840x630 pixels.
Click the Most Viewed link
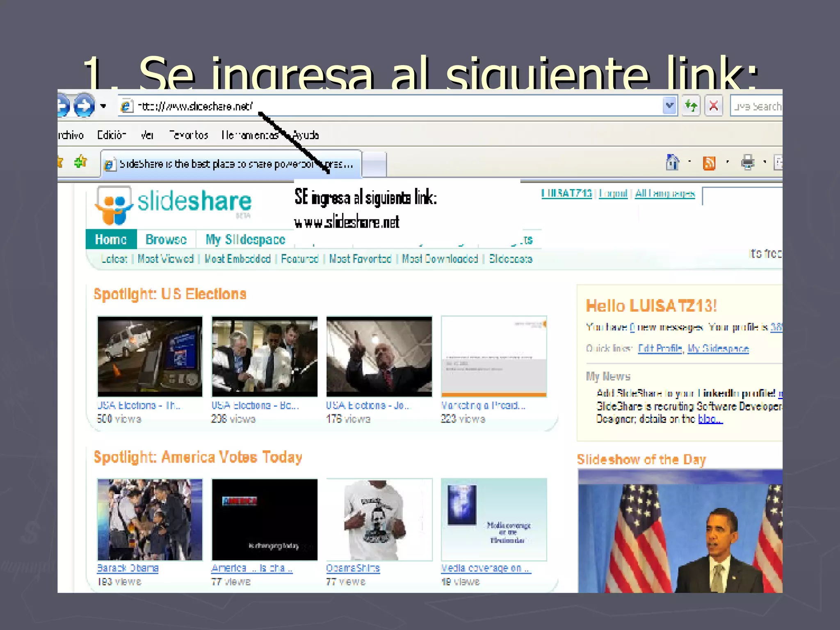pos(165,259)
